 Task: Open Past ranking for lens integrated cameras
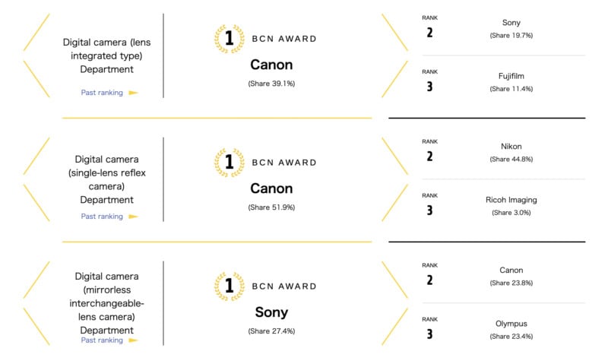(x=102, y=93)
